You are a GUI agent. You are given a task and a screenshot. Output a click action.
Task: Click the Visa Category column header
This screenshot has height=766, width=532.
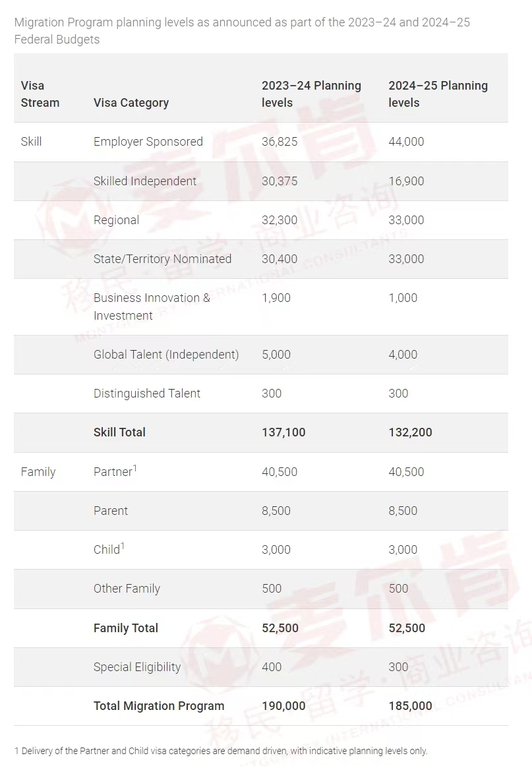[x=131, y=103]
